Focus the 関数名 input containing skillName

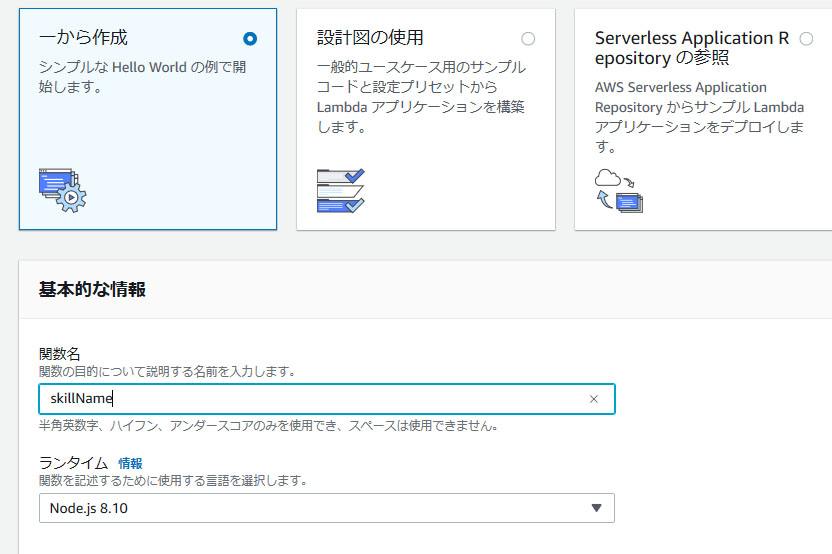point(300,399)
